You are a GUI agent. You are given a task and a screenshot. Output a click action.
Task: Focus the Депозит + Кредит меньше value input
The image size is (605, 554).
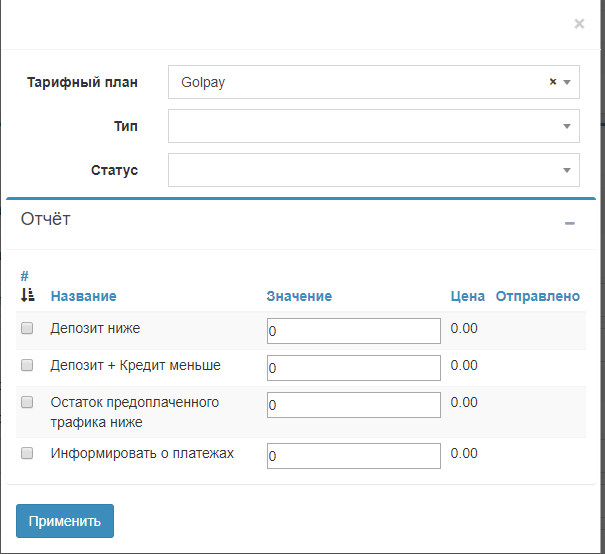click(x=353, y=368)
